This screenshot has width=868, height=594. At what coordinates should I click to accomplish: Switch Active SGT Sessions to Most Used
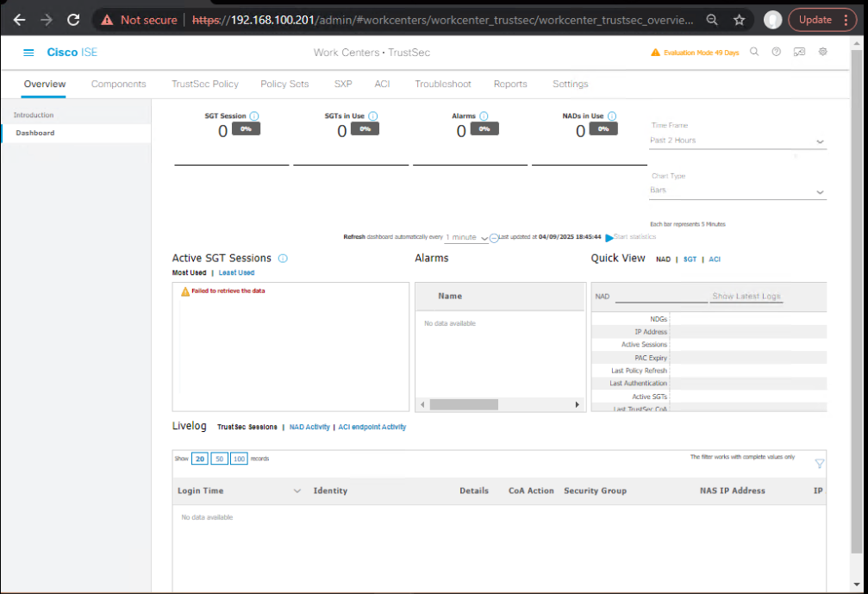coord(189,273)
